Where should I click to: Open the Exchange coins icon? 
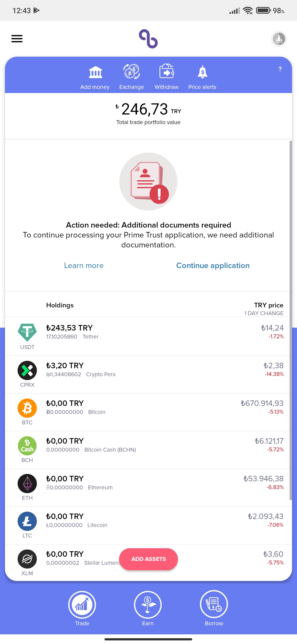(131, 72)
